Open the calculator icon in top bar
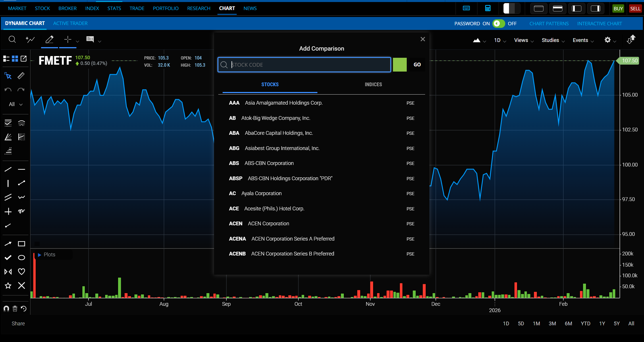644x342 pixels. pyautogui.click(x=488, y=8)
